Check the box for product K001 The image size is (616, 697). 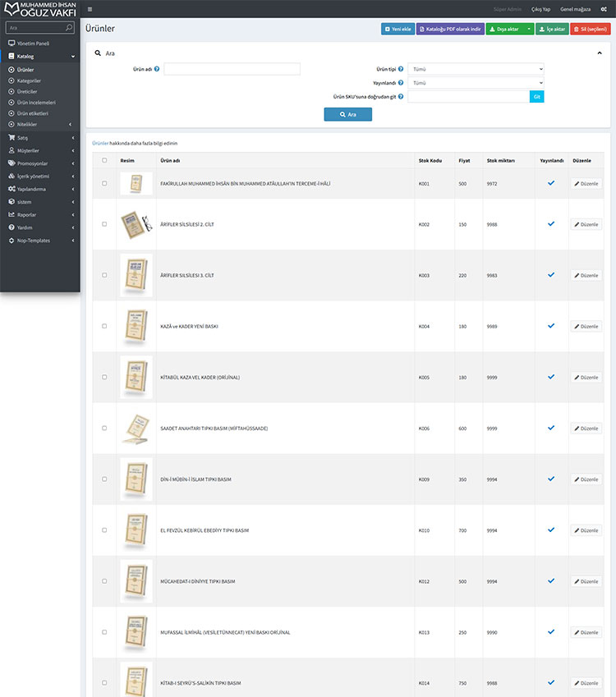[x=104, y=183]
